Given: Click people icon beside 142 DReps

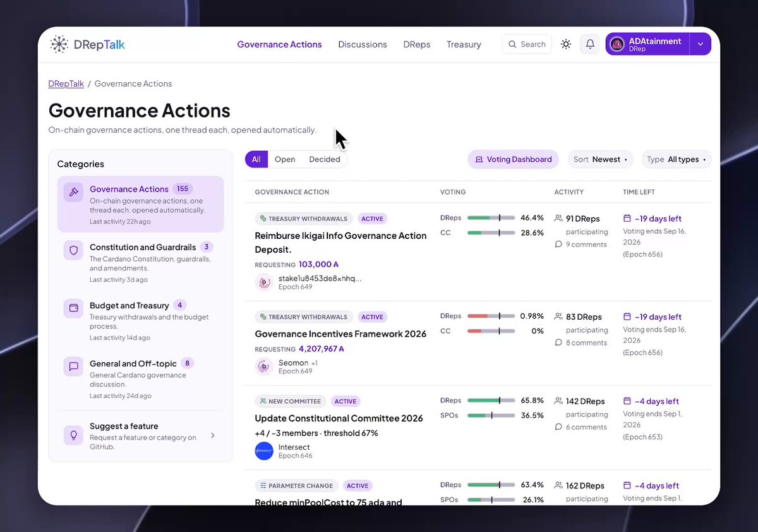Looking at the screenshot, I should (x=558, y=401).
